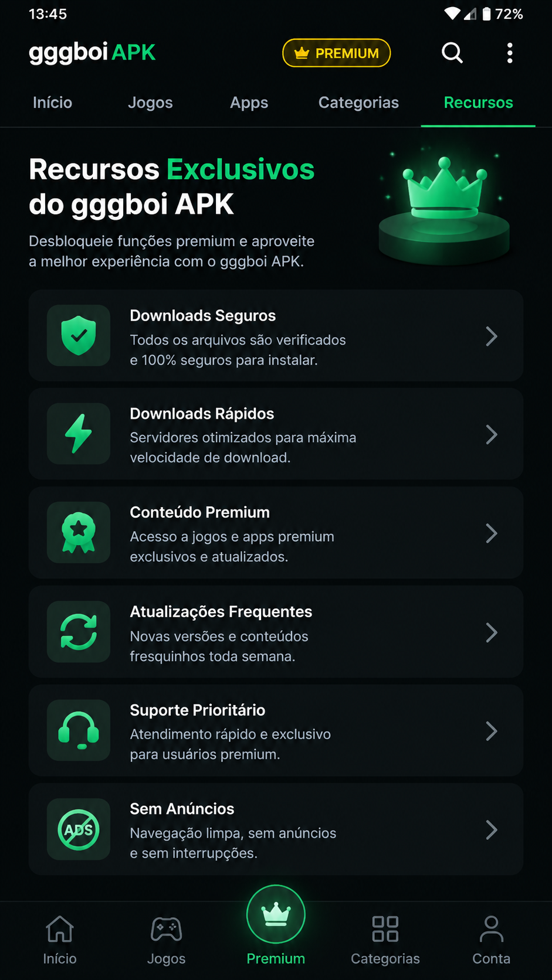Switch to the Jogos top tab
The width and height of the screenshot is (552, 980).
pyautogui.click(x=150, y=103)
